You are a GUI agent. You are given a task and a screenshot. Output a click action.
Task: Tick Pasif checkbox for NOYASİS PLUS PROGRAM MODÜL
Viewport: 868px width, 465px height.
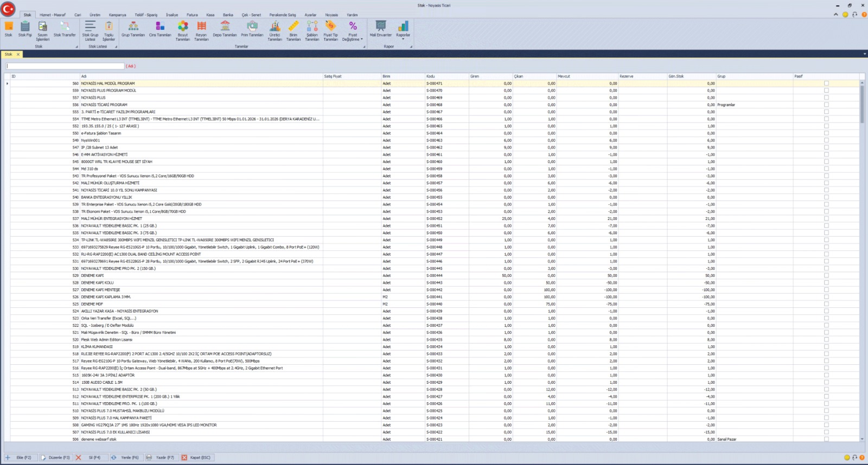(826, 91)
